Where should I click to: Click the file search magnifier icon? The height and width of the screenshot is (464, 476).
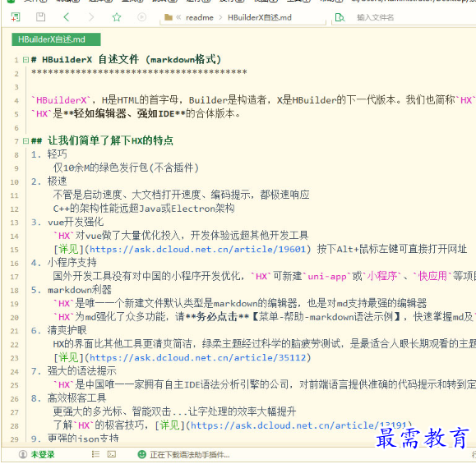click(x=340, y=17)
